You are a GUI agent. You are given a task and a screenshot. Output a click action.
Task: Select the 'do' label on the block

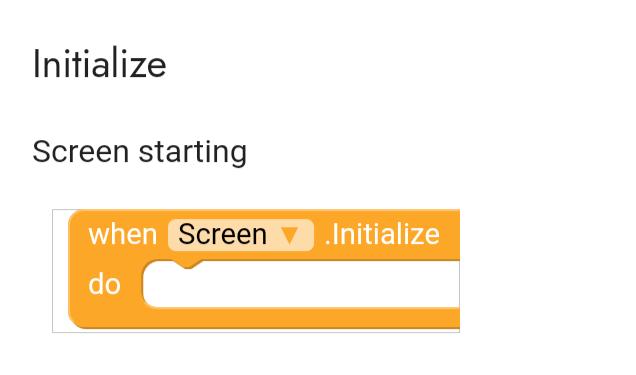(x=104, y=284)
